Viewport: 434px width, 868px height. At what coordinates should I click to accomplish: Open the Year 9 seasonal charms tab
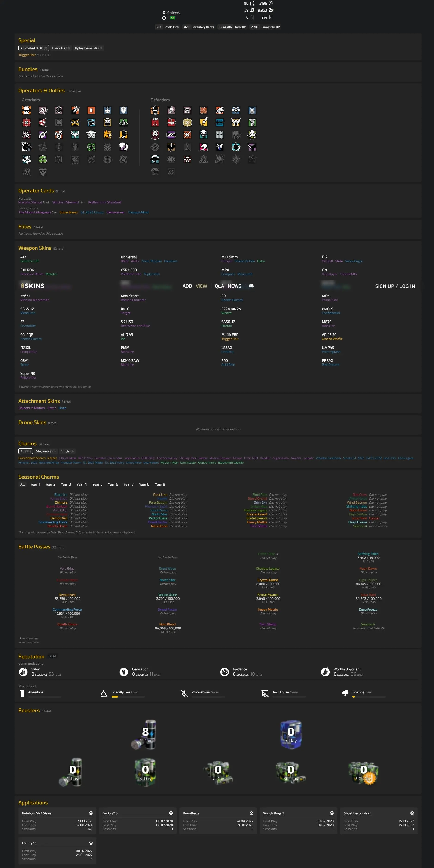pos(160,484)
